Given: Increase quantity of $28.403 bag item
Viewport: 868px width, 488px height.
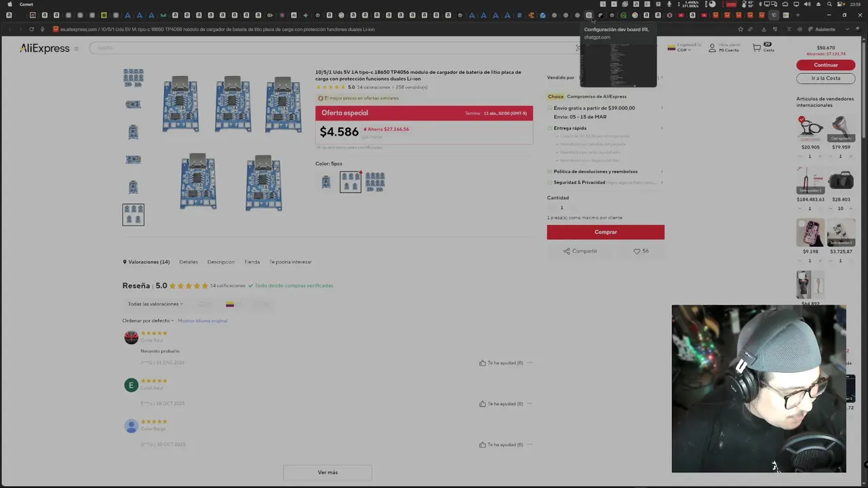Looking at the screenshot, I should pos(850,209).
